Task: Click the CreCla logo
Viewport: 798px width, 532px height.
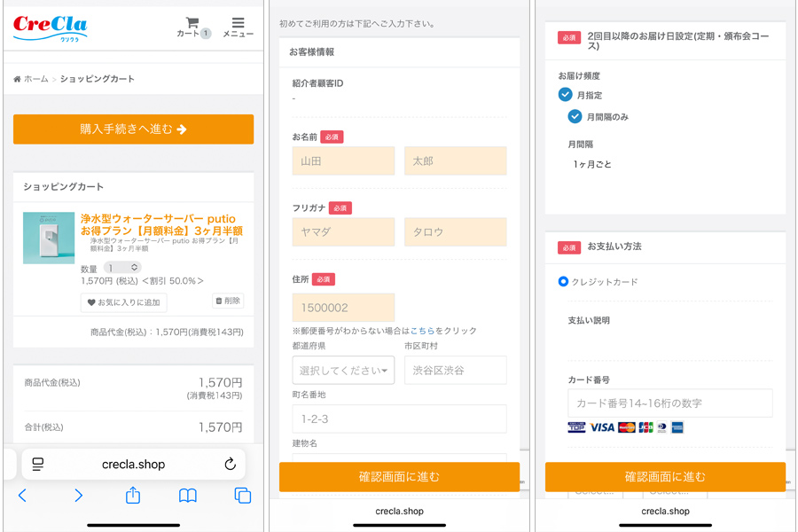Action: tap(51, 27)
